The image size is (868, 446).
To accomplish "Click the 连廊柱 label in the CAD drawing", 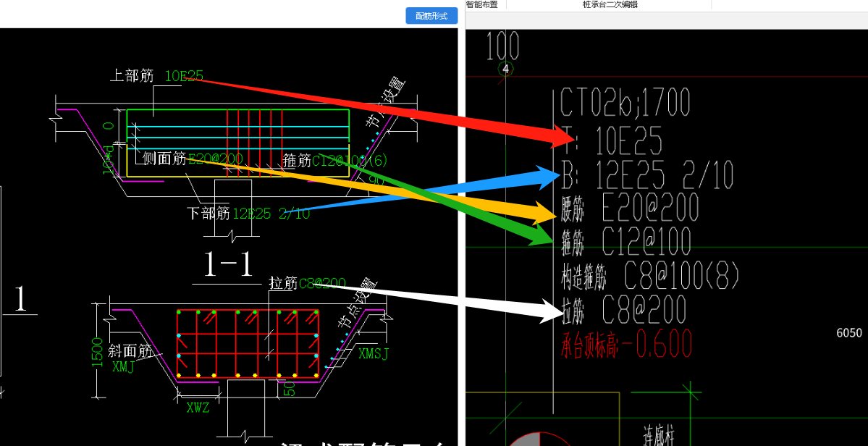I will coord(657,436).
